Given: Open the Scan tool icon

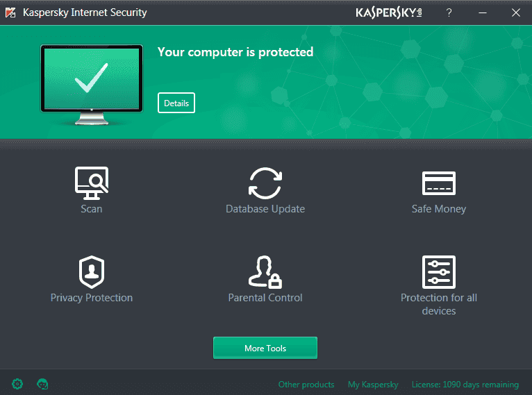Looking at the screenshot, I should pyautogui.click(x=92, y=183).
